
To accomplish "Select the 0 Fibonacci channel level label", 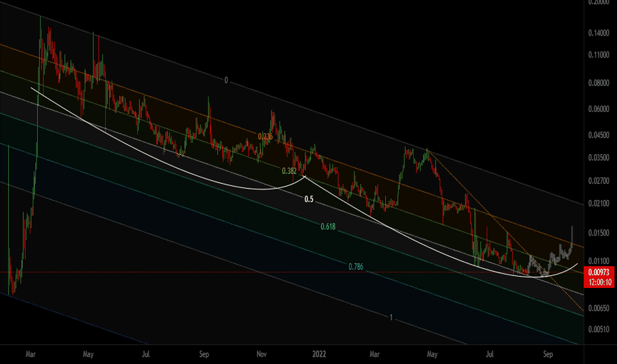I will click(x=226, y=80).
